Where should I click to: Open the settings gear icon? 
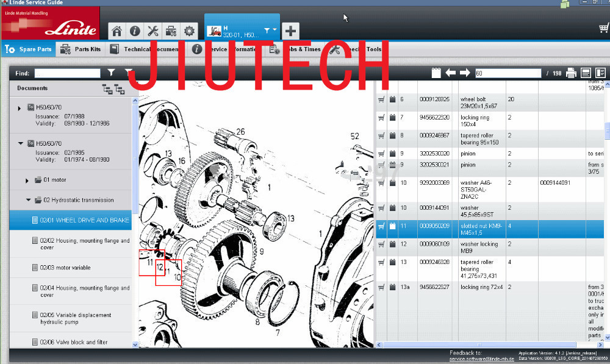click(190, 31)
